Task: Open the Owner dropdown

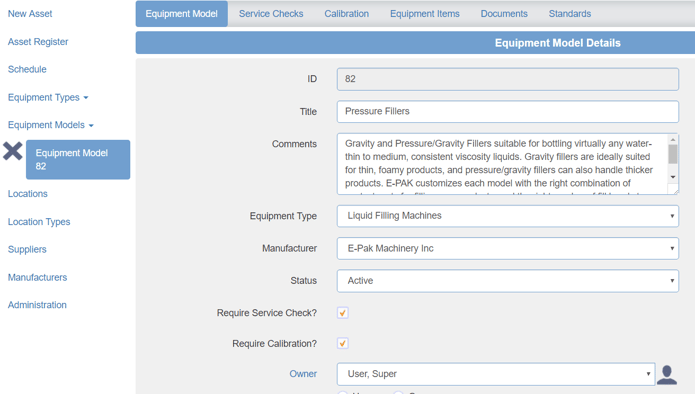Action: click(496, 374)
